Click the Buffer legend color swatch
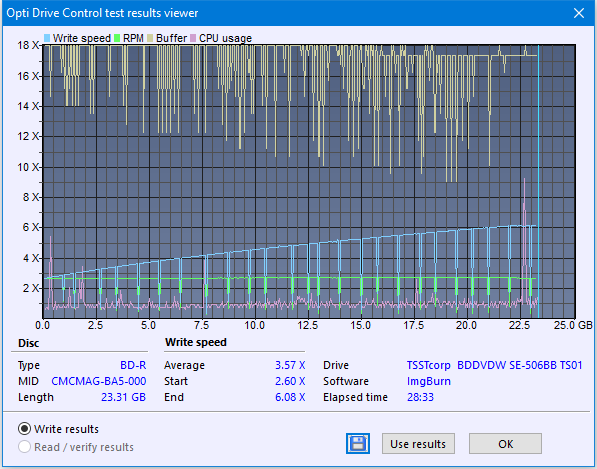 (x=150, y=38)
